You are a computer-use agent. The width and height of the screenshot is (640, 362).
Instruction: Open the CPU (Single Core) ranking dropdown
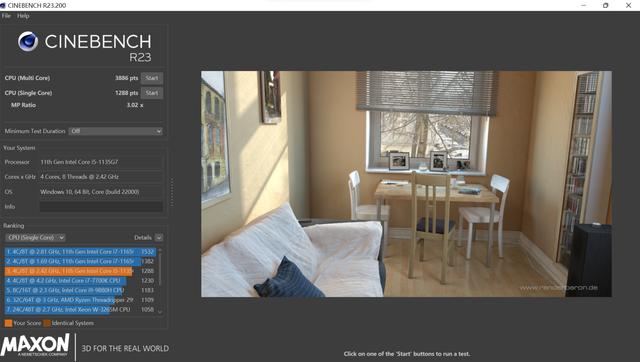36,238
